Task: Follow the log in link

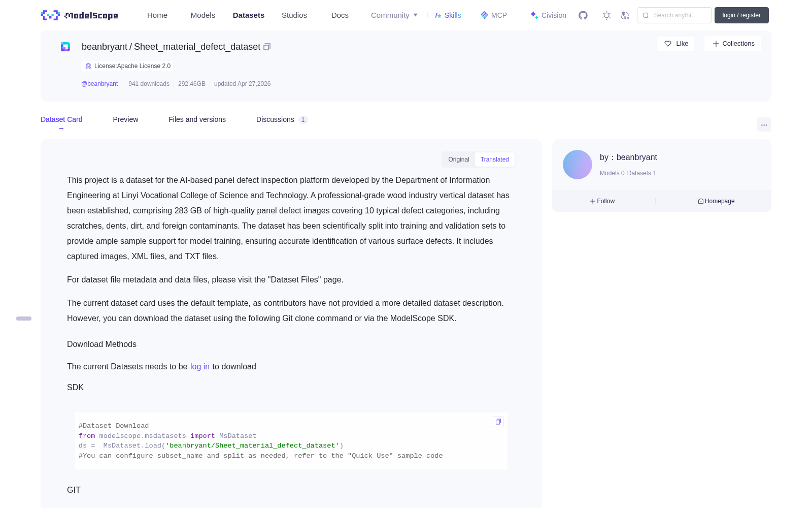Action: (x=200, y=367)
